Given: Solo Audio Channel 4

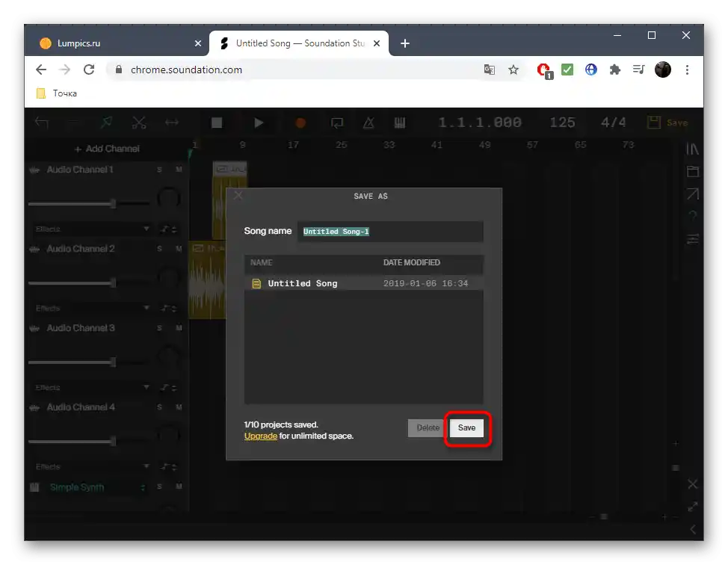Looking at the screenshot, I should point(159,407).
